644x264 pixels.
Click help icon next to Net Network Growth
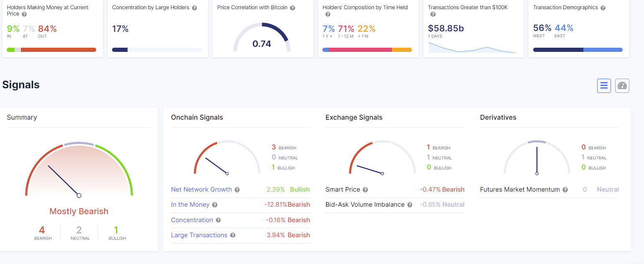pyautogui.click(x=237, y=190)
